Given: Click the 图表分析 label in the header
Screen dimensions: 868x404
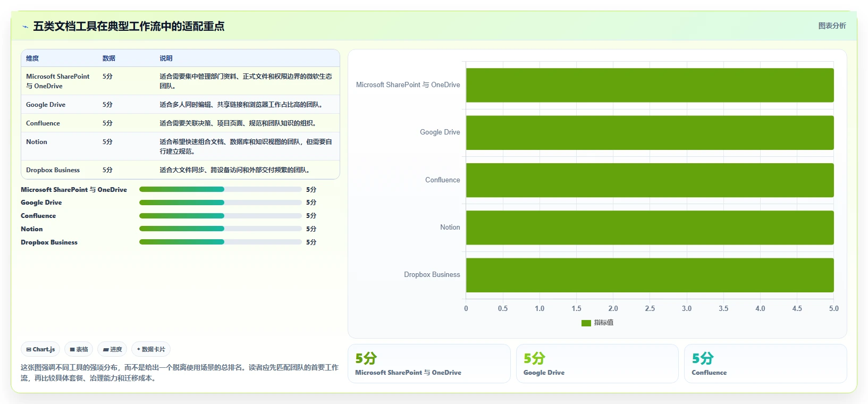Looking at the screenshot, I should pos(832,26).
